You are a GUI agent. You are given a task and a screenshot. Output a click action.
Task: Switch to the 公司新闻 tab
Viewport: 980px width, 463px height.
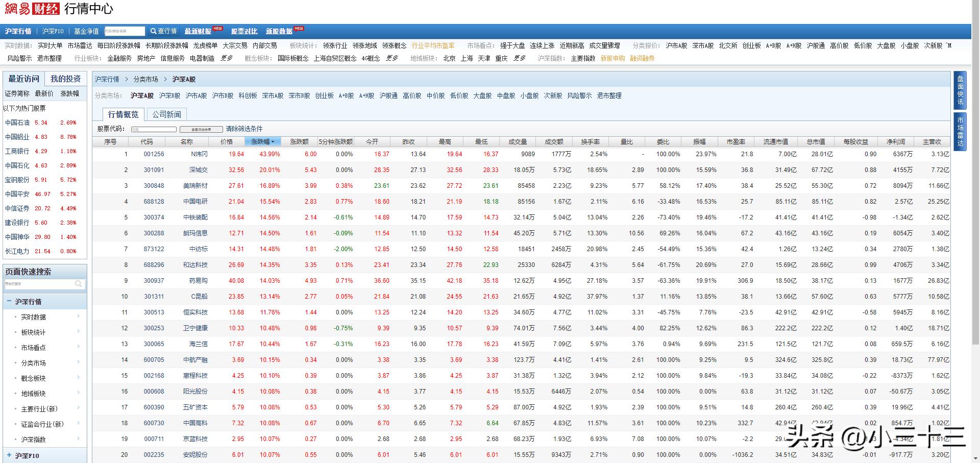coord(166,114)
